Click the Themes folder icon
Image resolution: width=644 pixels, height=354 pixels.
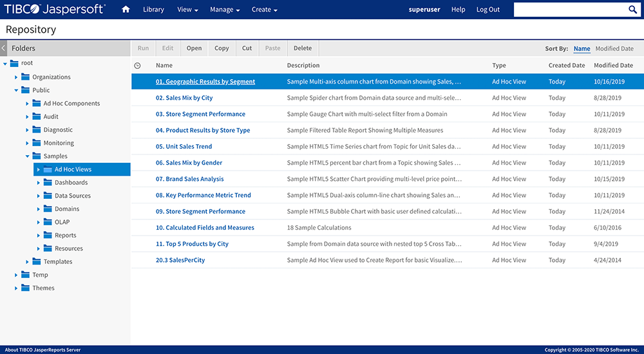click(26, 288)
